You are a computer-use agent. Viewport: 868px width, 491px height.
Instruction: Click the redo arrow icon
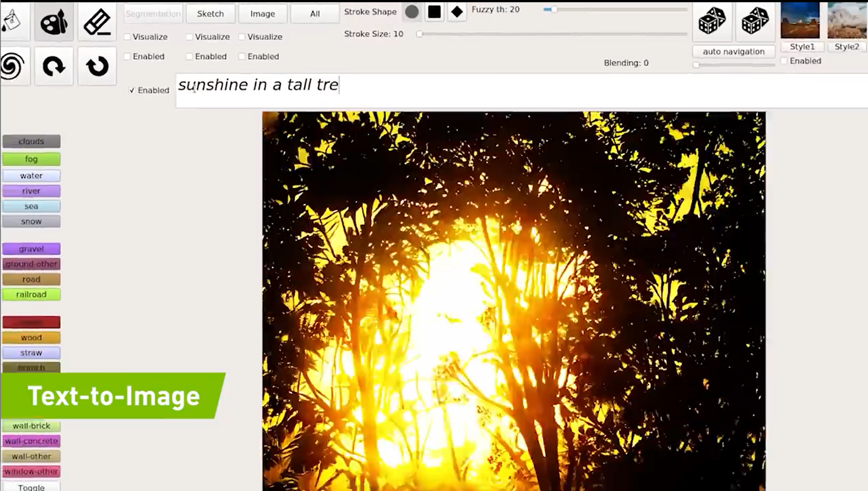coord(54,66)
